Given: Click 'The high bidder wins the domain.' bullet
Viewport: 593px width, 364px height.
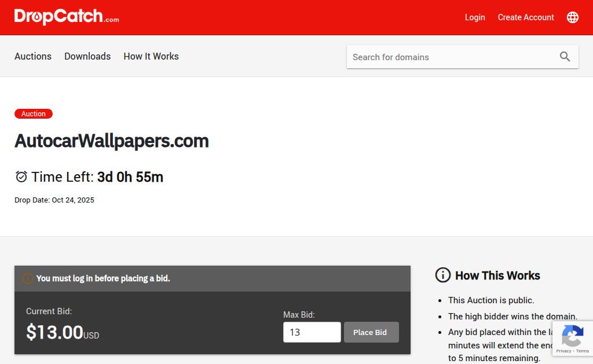Looking at the screenshot, I should pos(513,317).
